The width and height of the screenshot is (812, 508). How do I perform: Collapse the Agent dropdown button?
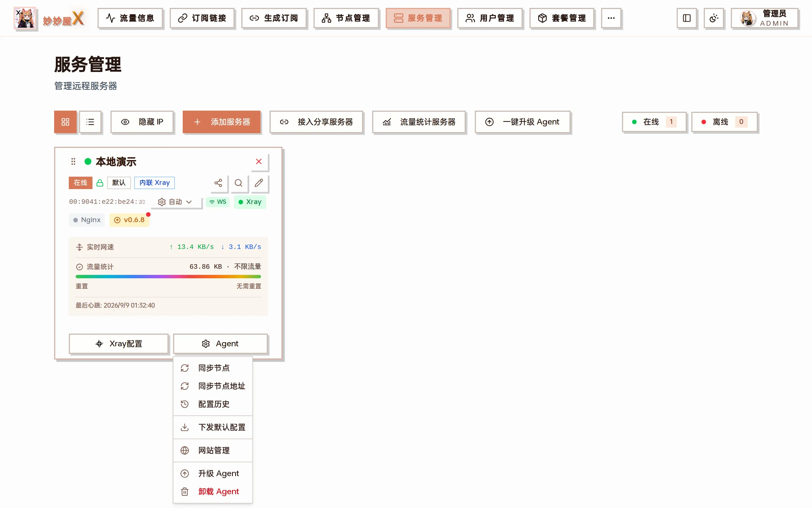(220, 344)
